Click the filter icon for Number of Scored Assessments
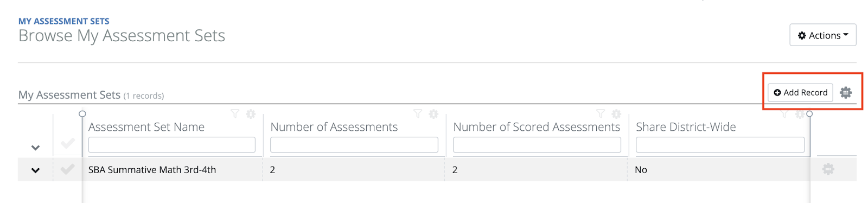The height and width of the screenshot is (203, 868). pyautogui.click(x=601, y=114)
